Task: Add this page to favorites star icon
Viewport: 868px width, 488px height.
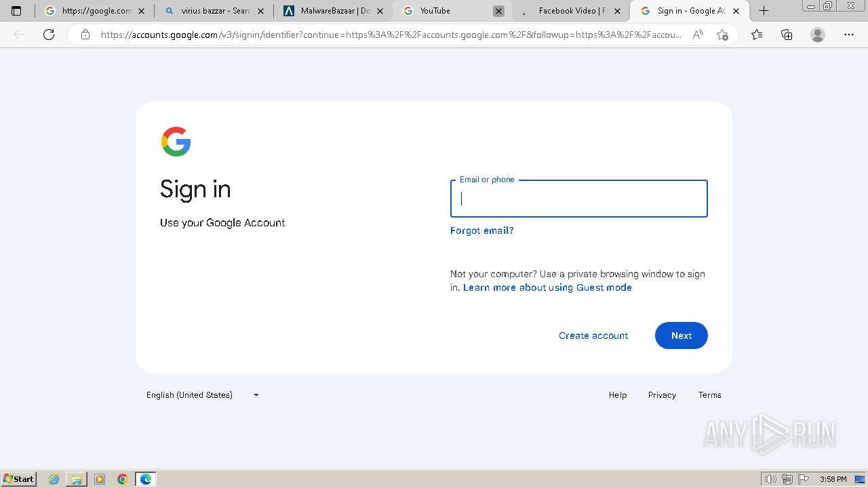Action: point(723,35)
